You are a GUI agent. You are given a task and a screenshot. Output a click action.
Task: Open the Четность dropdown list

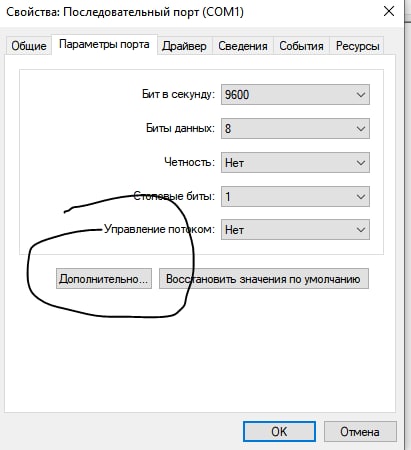tap(295, 163)
